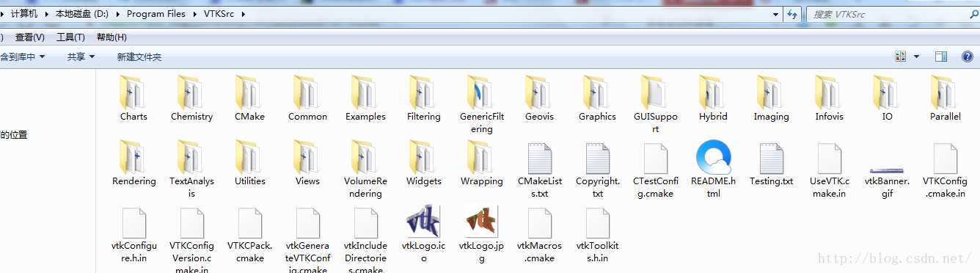Select the Copyright.txt file
Screen dimensions: 980x273
click(x=597, y=170)
